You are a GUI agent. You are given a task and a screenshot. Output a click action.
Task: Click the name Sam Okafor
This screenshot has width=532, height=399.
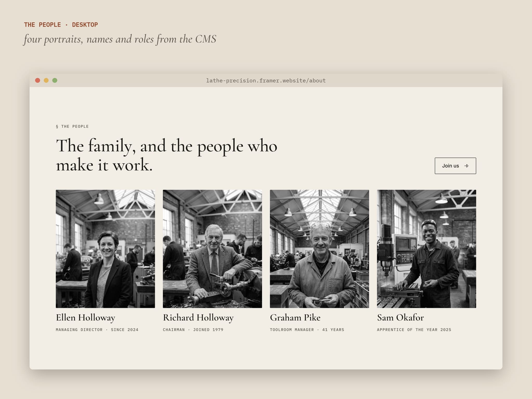pyautogui.click(x=400, y=317)
